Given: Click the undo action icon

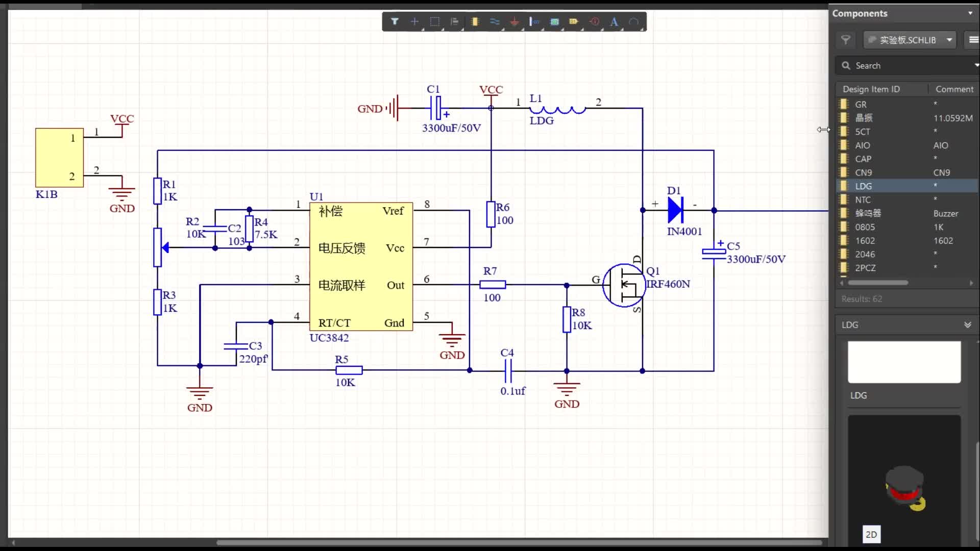Looking at the screenshot, I should [x=633, y=21].
